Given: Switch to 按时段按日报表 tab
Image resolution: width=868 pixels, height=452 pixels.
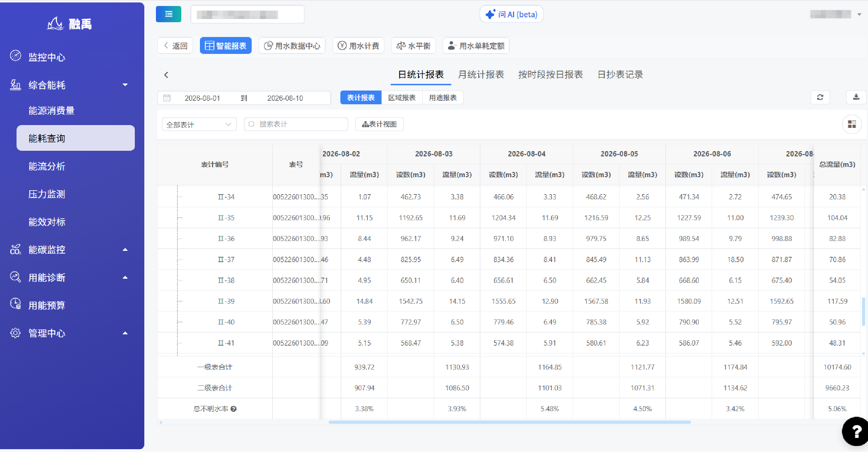Looking at the screenshot, I should point(551,75).
